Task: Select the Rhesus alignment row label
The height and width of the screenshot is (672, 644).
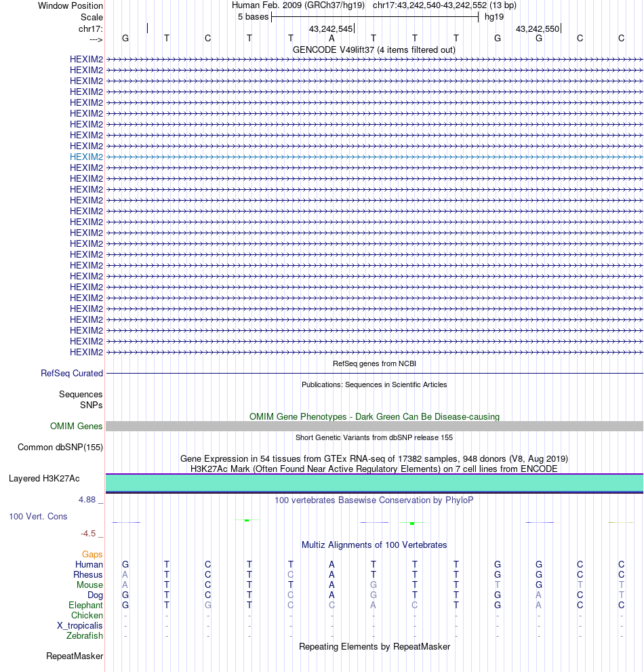Action: click(x=88, y=575)
